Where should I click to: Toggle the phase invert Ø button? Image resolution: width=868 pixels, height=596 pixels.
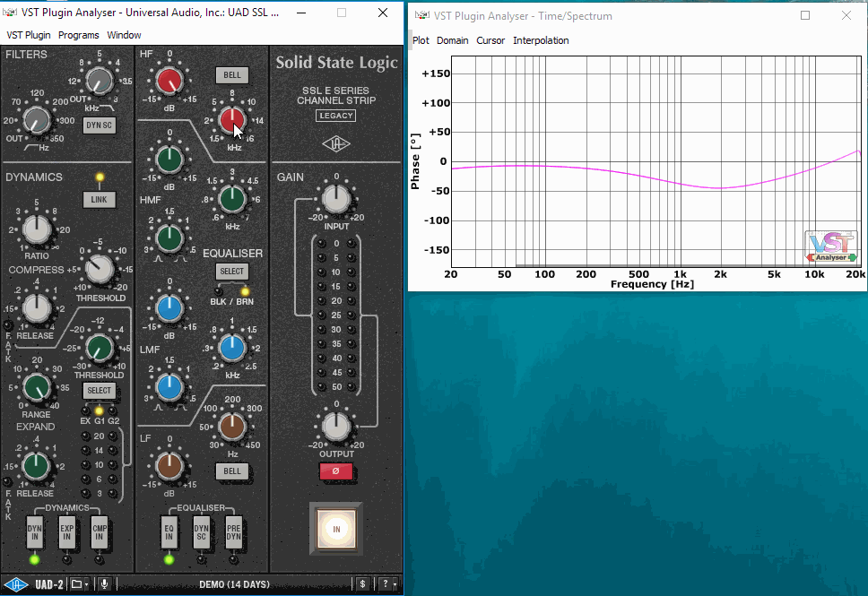pos(335,471)
